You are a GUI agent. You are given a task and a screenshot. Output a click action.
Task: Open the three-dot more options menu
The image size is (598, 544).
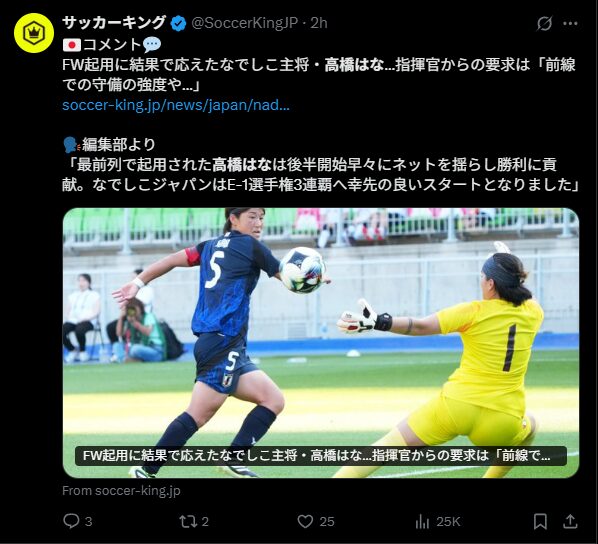(x=570, y=24)
